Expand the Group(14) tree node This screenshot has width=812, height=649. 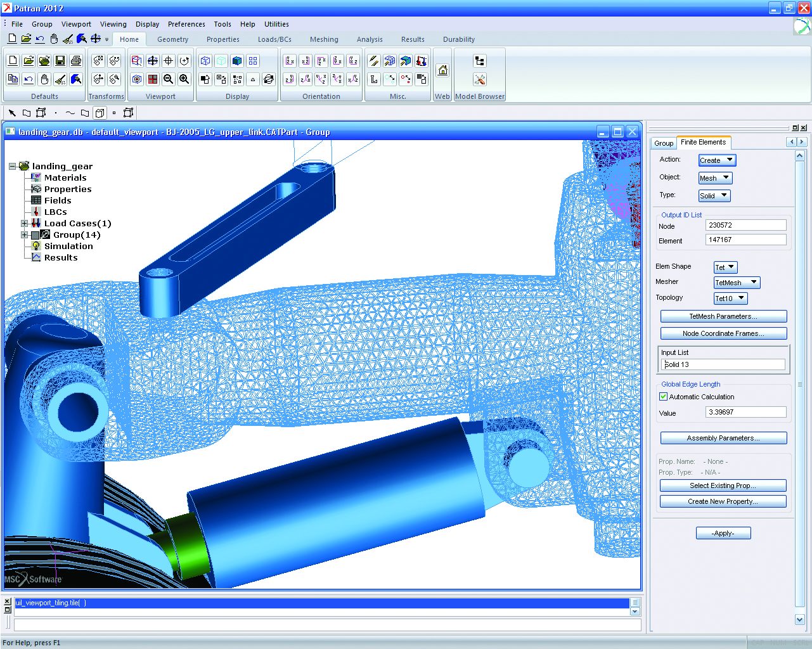[x=25, y=235]
